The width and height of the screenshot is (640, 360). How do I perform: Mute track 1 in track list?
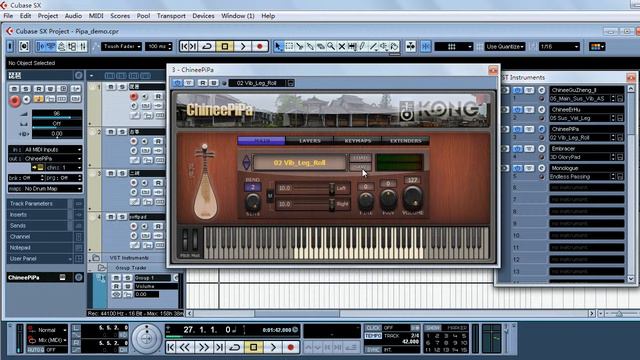(x=111, y=87)
